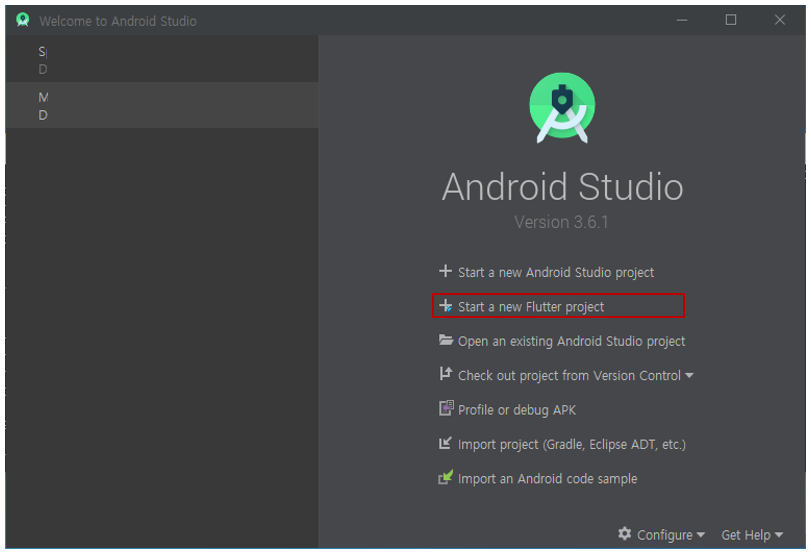
Task: Click the version control checkout arrow icon
Action: point(445,374)
